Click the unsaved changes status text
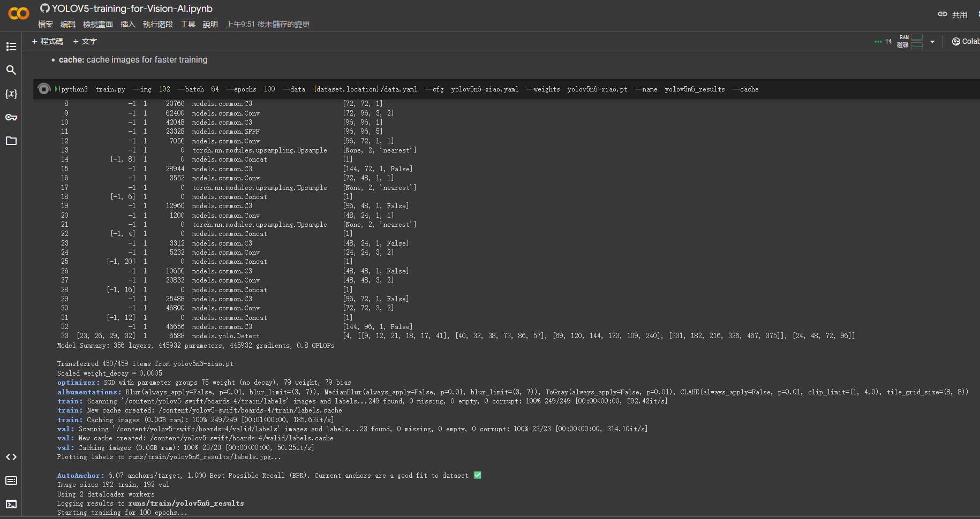This screenshot has height=519, width=980. coord(268,24)
